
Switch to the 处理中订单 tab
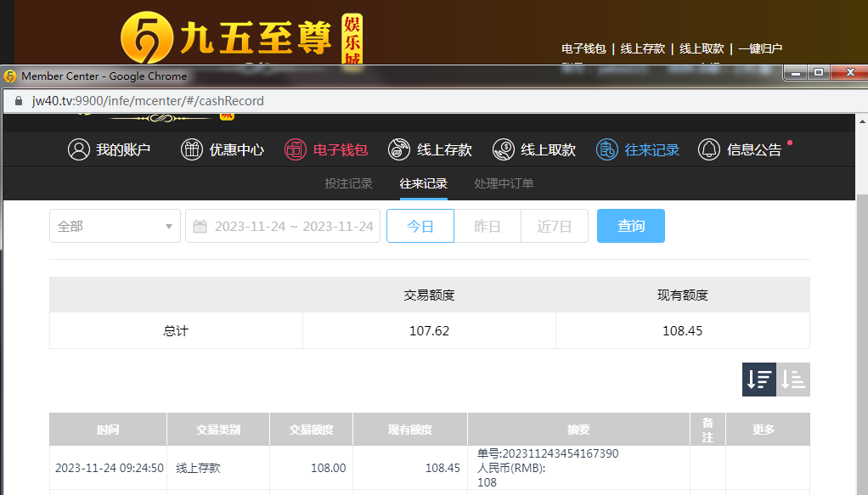click(x=504, y=183)
